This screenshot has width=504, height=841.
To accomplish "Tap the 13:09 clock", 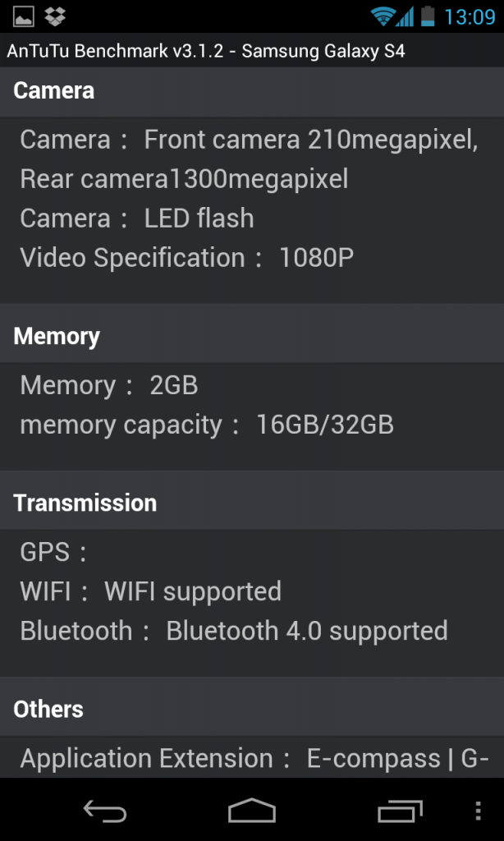I will tap(470, 16).
